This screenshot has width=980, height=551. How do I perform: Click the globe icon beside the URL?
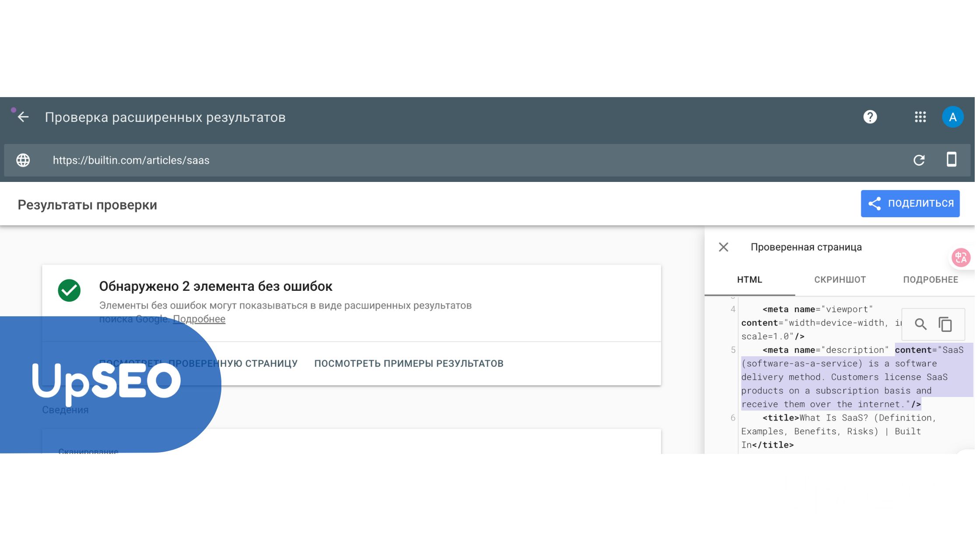pyautogui.click(x=23, y=161)
